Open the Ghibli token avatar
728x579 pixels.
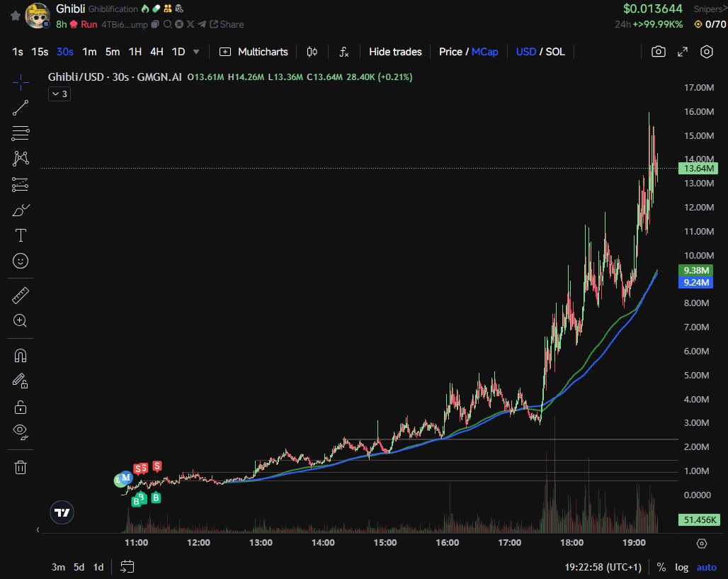(x=37, y=16)
